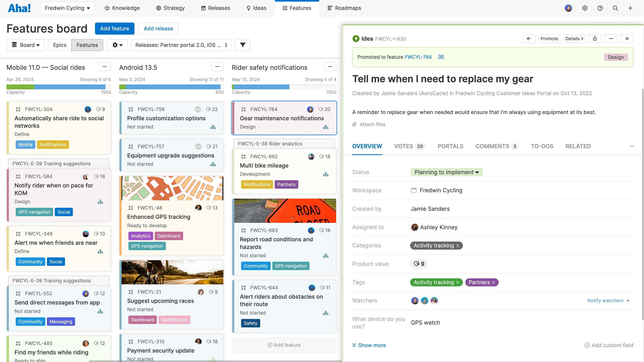Click the help question mark icon
644x362 pixels.
click(600, 8)
